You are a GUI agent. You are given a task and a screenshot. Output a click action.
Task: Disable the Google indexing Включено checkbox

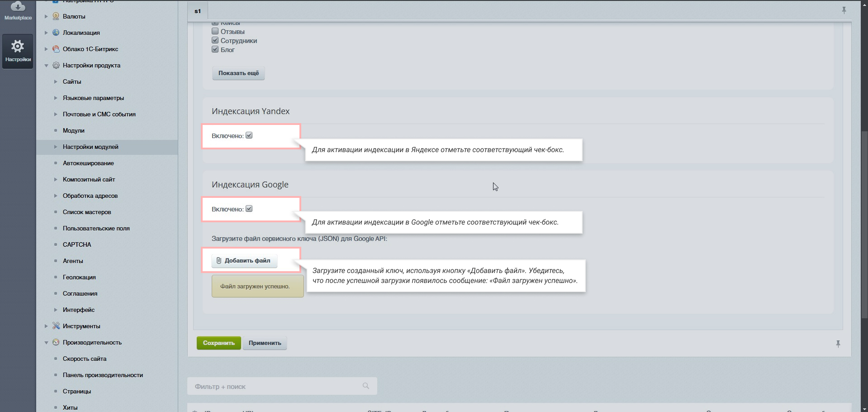click(x=249, y=209)
